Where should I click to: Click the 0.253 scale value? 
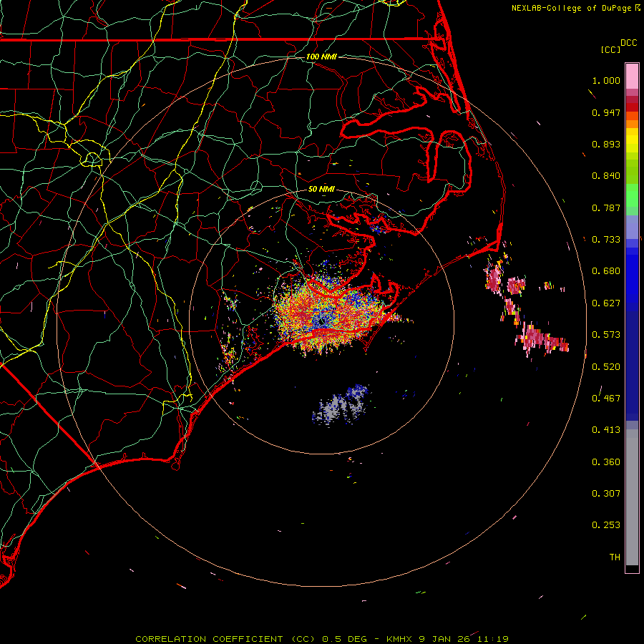tap(606, 525)
